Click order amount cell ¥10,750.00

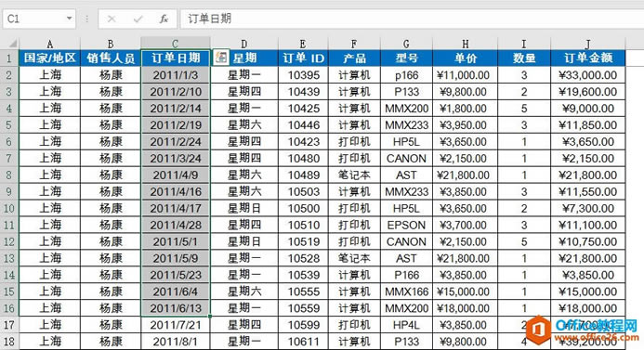pyautogui.click(x=587, y=241)
